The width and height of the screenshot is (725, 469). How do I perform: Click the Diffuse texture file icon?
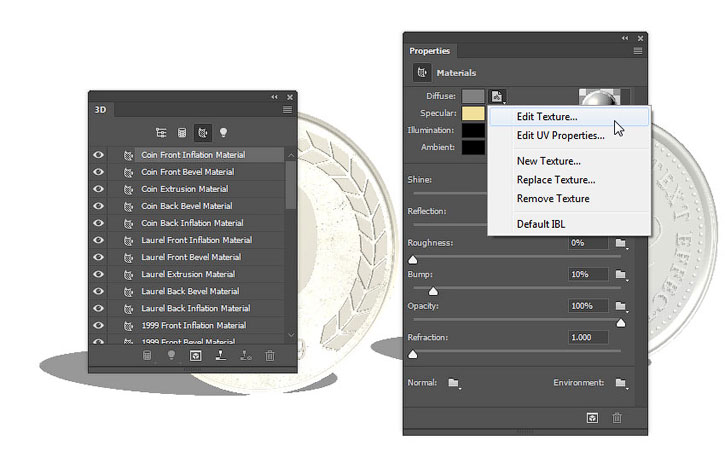click(x=498, y=97)
